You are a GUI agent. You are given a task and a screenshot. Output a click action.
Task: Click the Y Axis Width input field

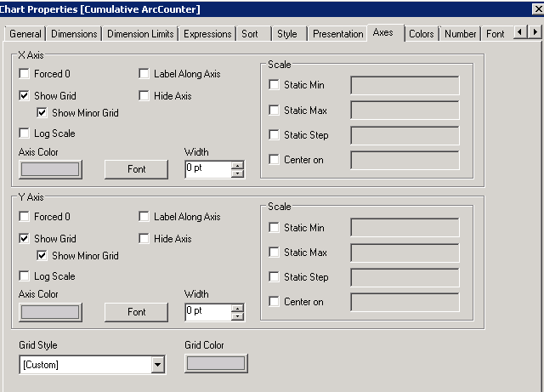207,312
